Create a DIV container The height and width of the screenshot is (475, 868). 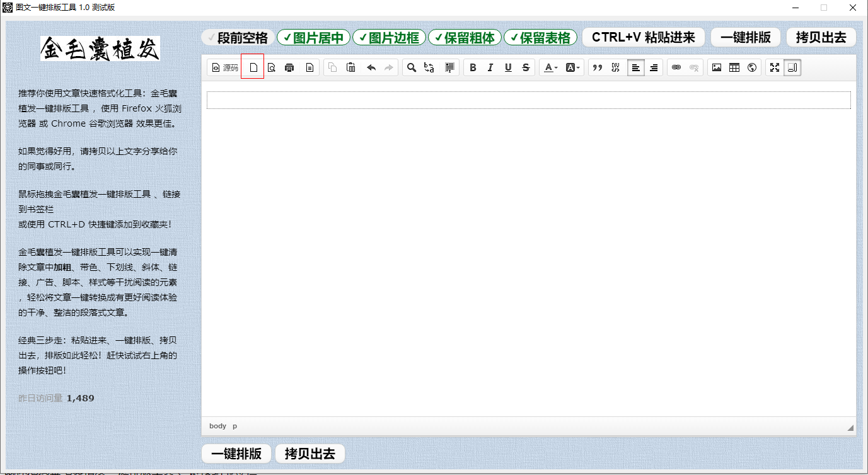tap(616, 67)
